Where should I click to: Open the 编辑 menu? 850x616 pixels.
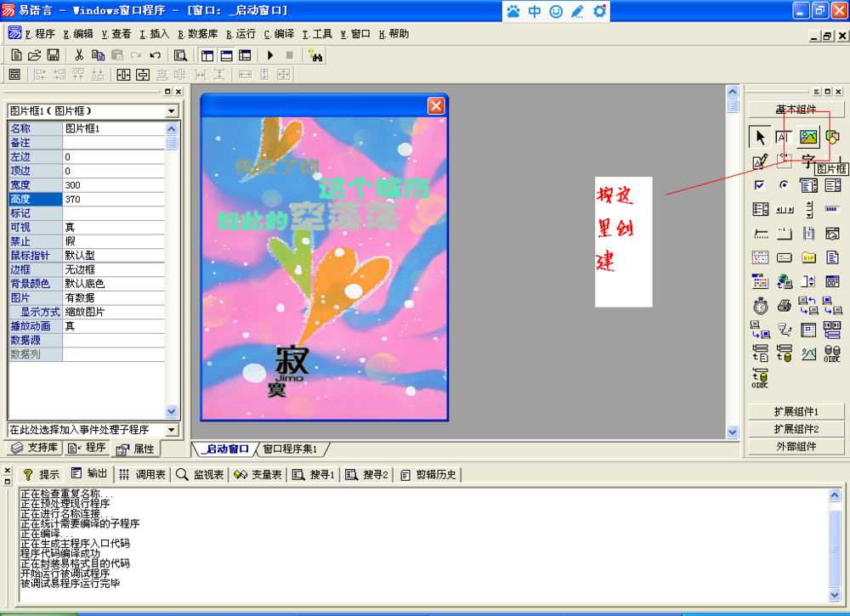click(x=78, y=34)
